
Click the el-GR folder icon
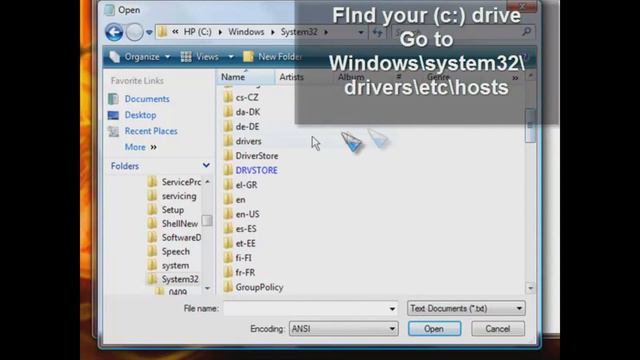[228, 185]
